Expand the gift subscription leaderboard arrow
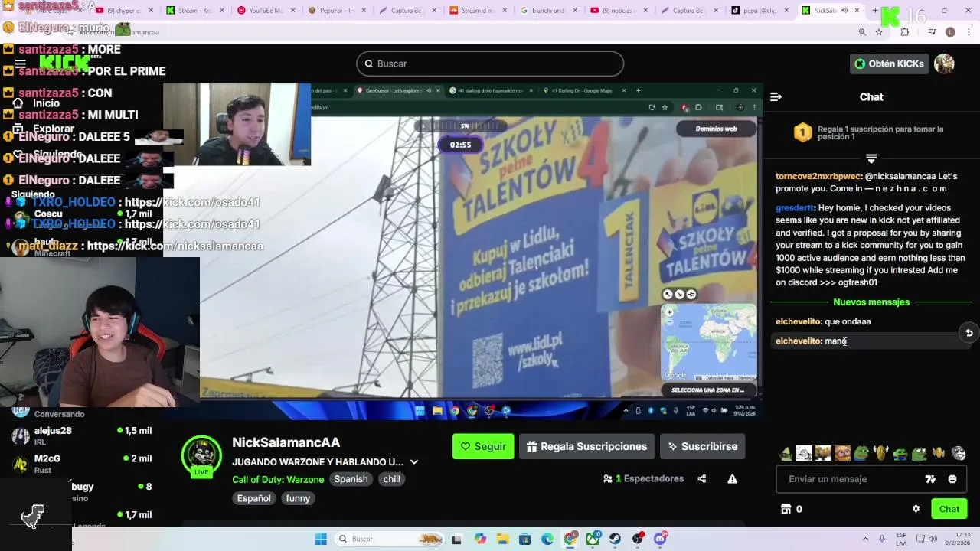Screen dimensions: 980x551 point(871,158)
